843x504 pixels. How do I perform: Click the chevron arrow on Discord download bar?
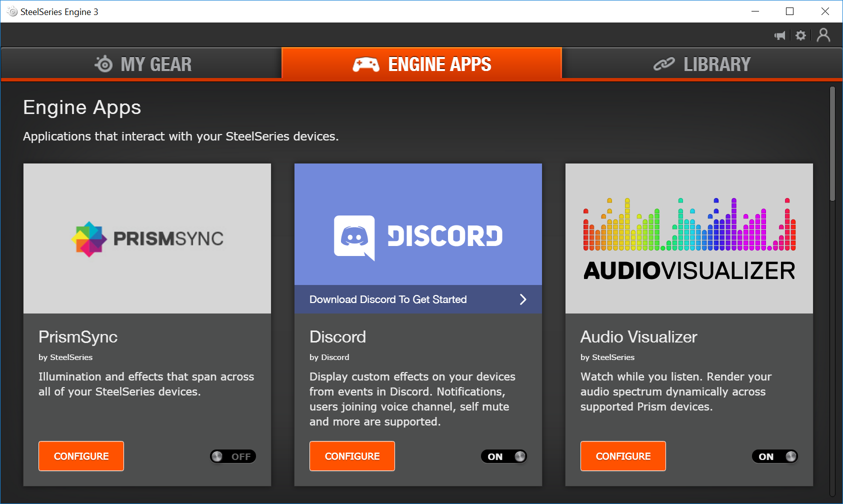(523, 299)
